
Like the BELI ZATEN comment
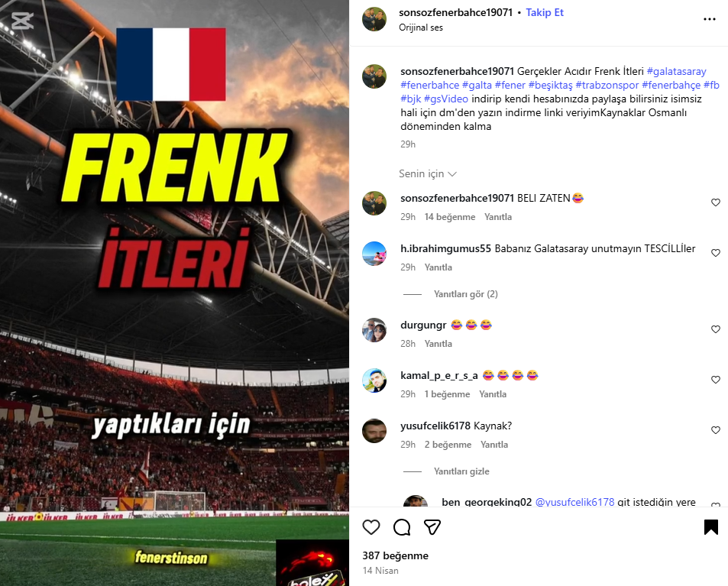tap(716, 202)
